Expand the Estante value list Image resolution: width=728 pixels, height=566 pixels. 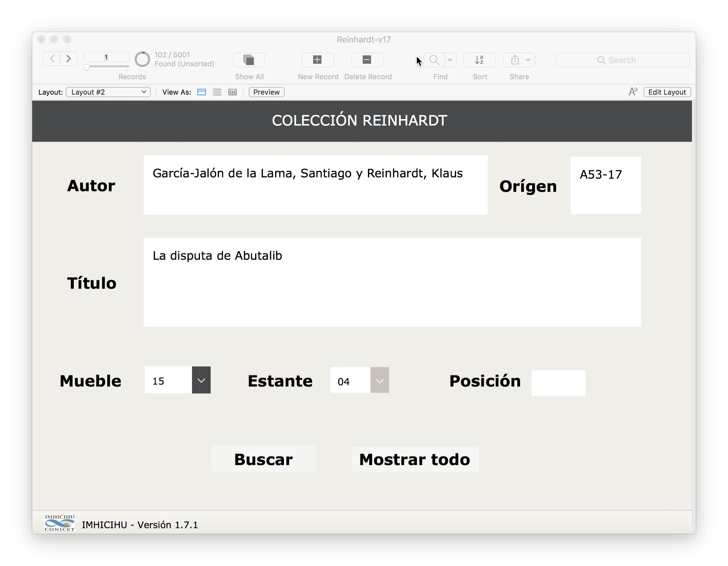[380, 381]
